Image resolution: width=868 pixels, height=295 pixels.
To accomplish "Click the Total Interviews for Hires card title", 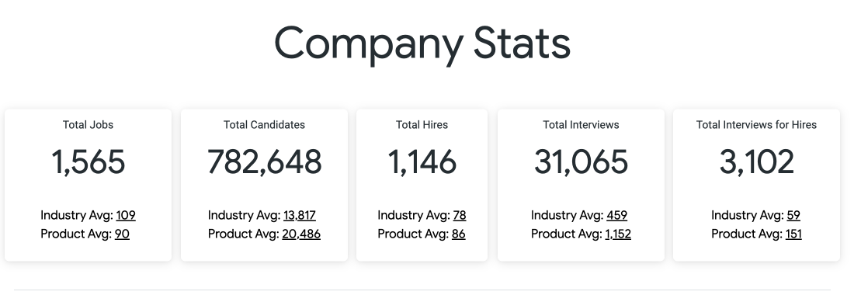I will point(756,125).
